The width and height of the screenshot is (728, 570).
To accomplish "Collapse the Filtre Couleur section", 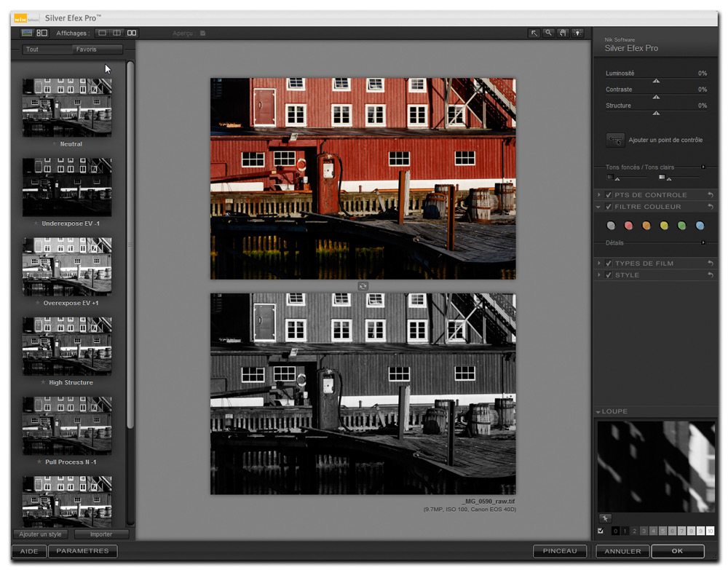I will coord(598,207).
